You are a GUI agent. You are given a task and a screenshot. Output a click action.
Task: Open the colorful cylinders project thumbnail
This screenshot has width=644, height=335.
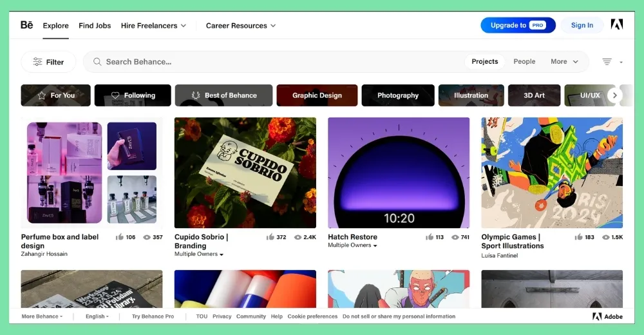tap(245, 289)
